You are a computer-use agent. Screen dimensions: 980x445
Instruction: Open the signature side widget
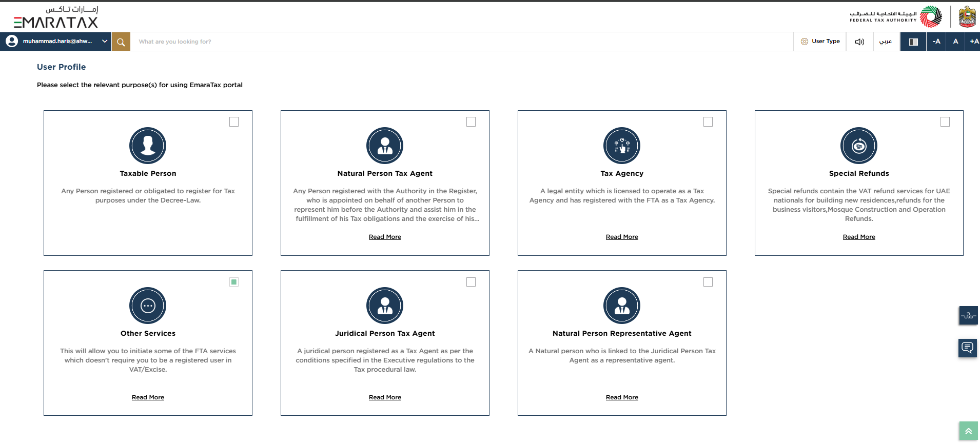tap(968, 315)
